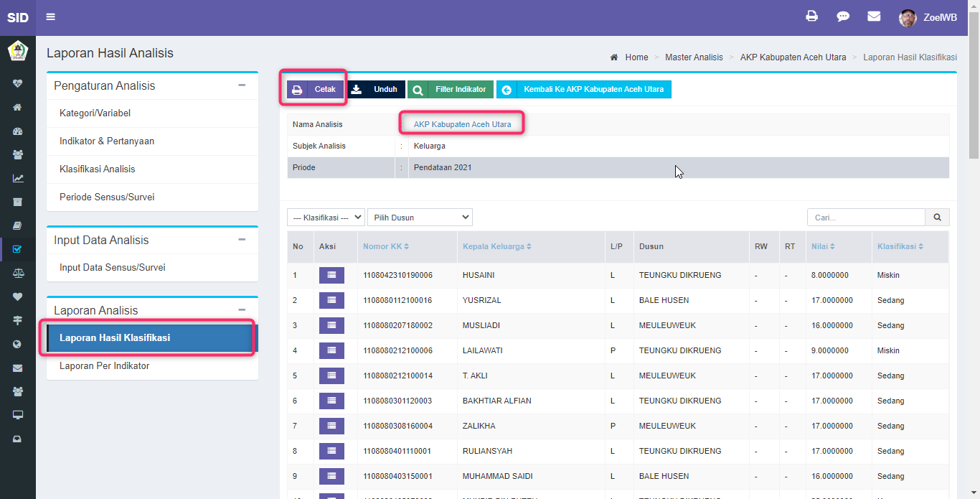This screenshot has height=499, width=980.
Task: Open the action menu for HUSAINI's row
Action: [x=331, y=275]
